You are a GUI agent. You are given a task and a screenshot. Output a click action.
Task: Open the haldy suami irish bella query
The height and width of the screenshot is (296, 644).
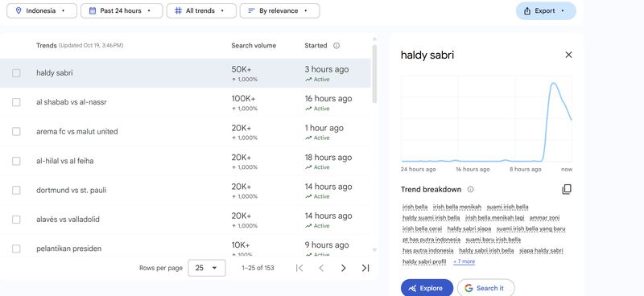(x=431, y=218)
